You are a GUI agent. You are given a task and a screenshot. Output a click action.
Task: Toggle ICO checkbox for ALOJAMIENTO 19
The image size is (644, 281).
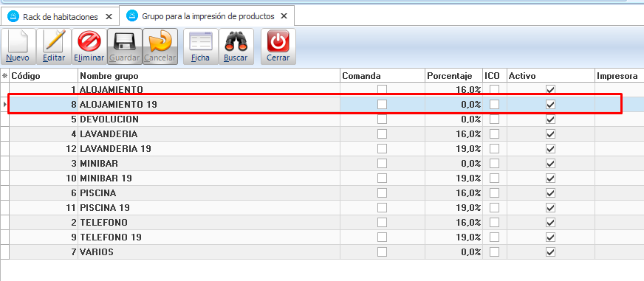495,105
